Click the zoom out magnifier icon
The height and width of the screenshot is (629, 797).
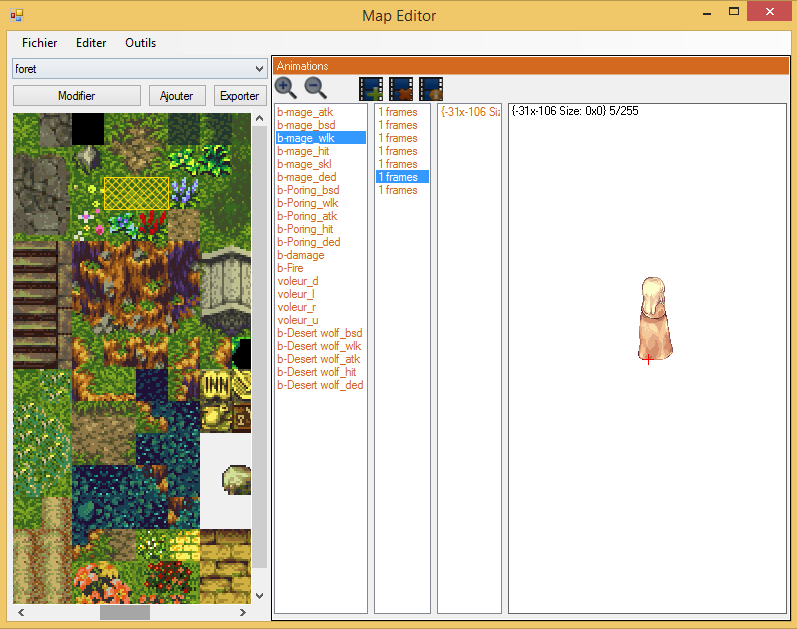(315, 88)
